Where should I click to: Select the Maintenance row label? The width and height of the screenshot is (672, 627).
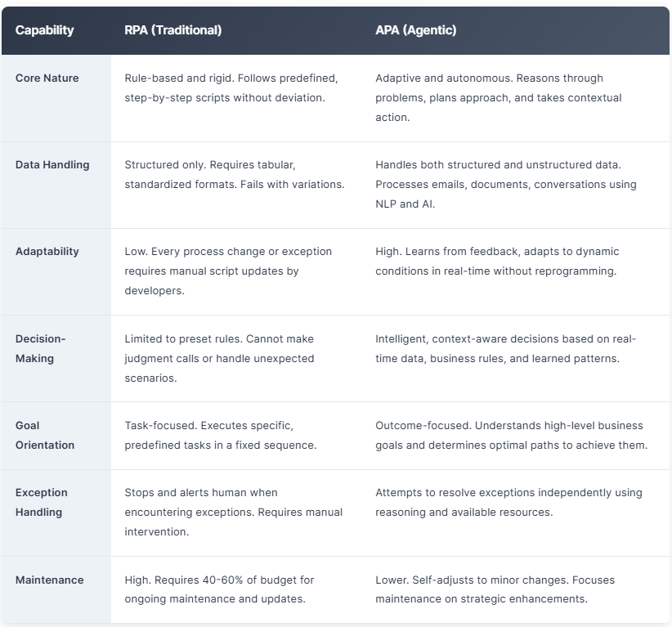(x=49, y=580)
